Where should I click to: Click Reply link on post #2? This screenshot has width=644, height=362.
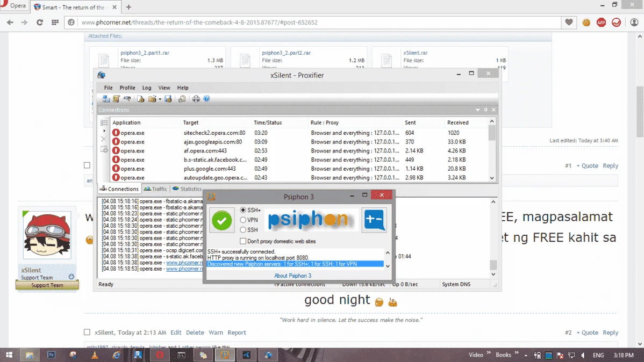tap(610, 332)
